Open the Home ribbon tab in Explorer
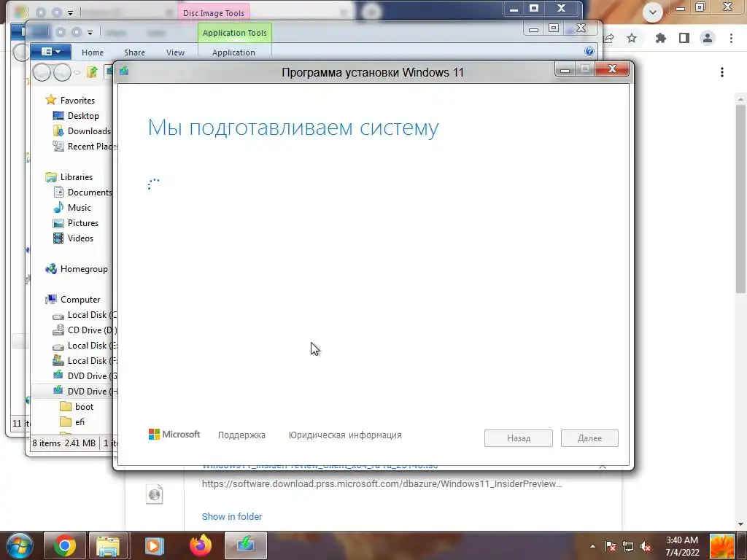747x560 pixels. pyautogui.click(x=93, y=52)
